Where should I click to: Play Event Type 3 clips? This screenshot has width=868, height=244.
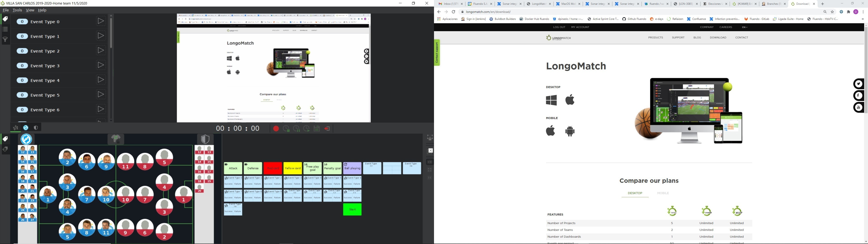100,65
